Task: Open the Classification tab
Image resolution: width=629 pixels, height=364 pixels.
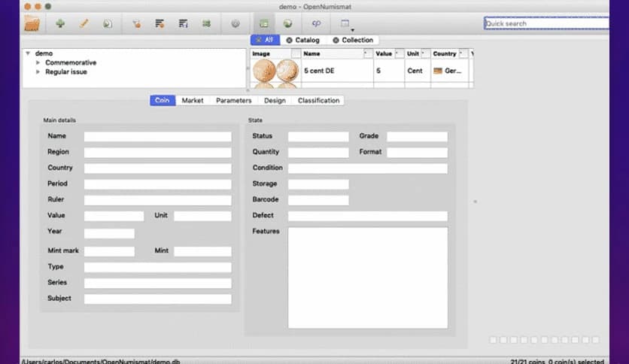Action: tap(318, 101)
